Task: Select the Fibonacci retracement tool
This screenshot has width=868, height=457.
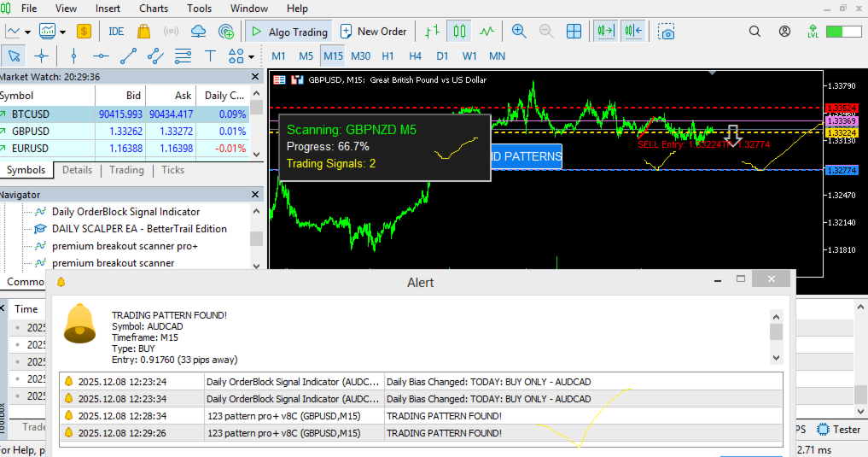Action: pos(183,56)
